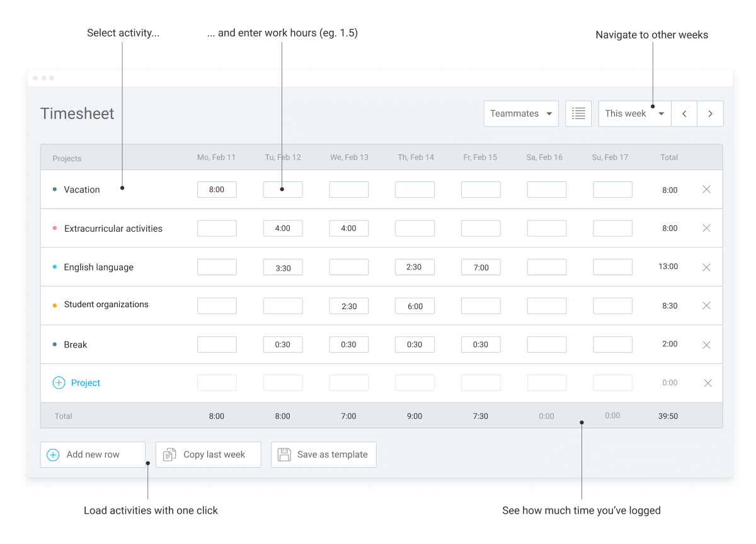
Task: Click the colored dot beside Extracurricular activities
Action: [x=54, y=228]
